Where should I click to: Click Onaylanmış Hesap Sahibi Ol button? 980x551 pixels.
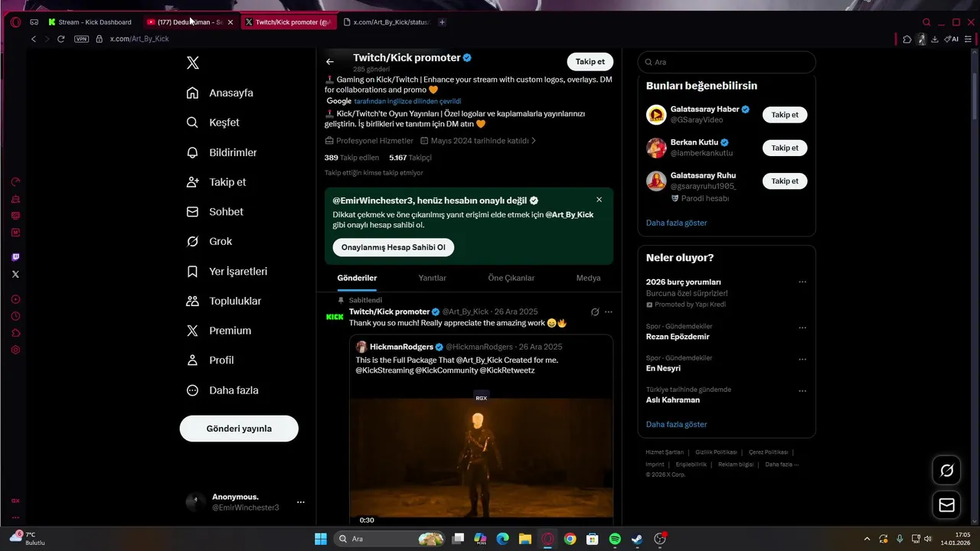pyautogui.click(x=394, y=247)
